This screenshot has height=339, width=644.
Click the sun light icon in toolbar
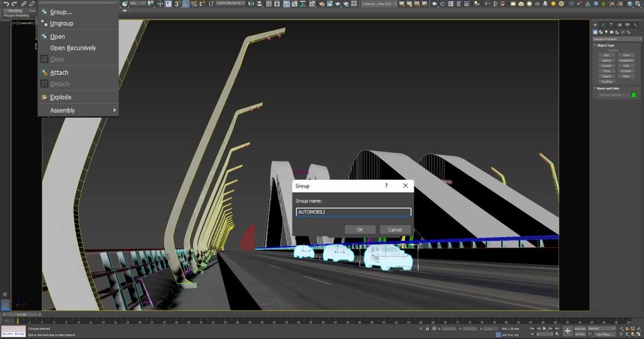click(553, 4)
